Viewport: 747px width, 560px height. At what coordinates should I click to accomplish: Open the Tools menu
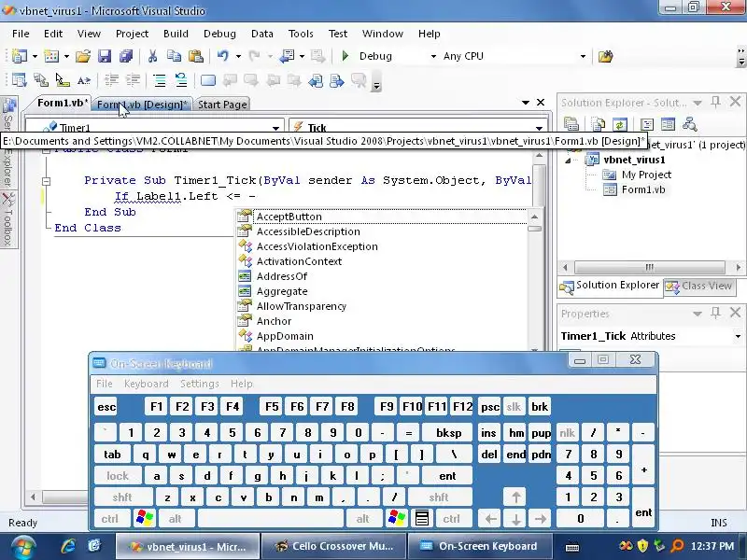point(301,34)
